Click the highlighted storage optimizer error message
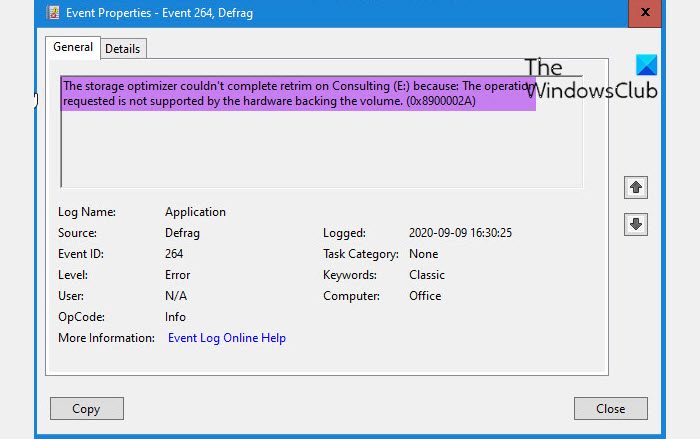The width and height of the screenshot is (700, 439). (298, 93)
